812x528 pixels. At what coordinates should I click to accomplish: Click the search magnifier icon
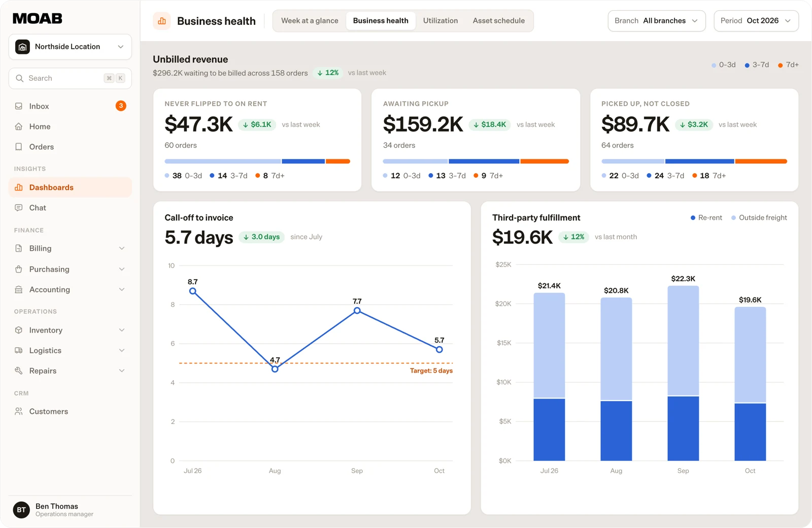(x=20, y=78)
